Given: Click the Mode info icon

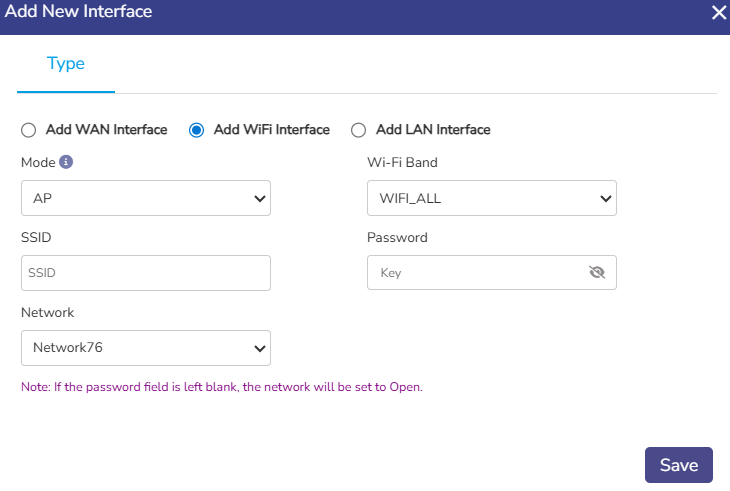Looking at the screenshot, I should (x=66, y=162).
